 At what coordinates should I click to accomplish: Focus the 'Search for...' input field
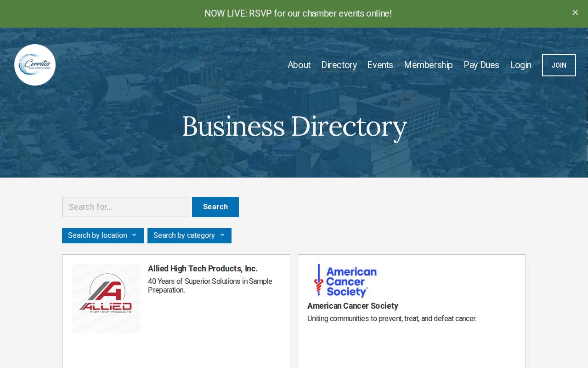(125, 207)
